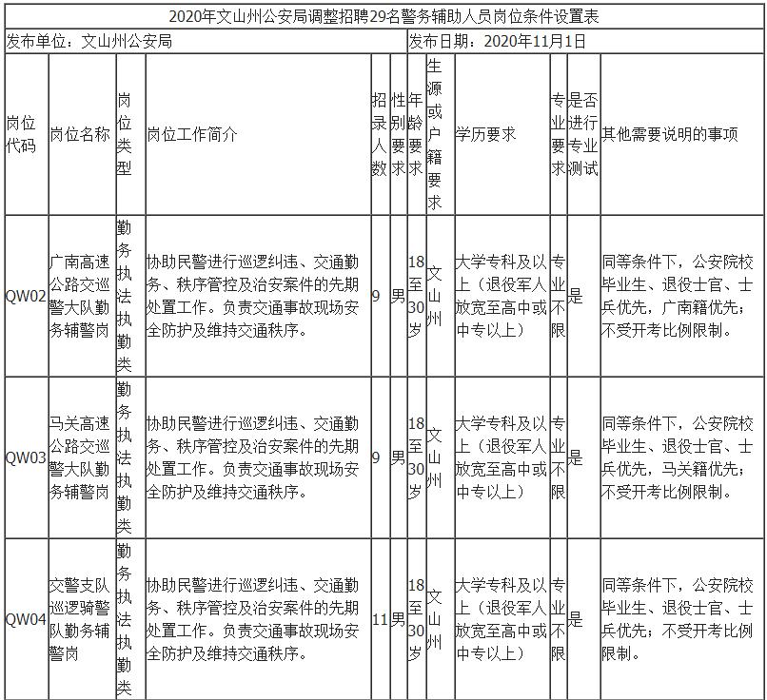The image size is (767, 700).
Task: Select recruit count 9 in the QW03 row
Action: 381,457
